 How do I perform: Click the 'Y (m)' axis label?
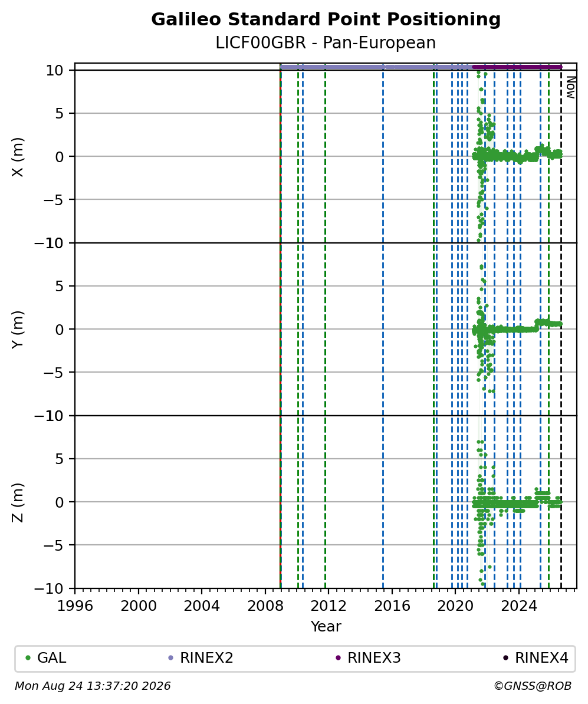click(17, 330)
